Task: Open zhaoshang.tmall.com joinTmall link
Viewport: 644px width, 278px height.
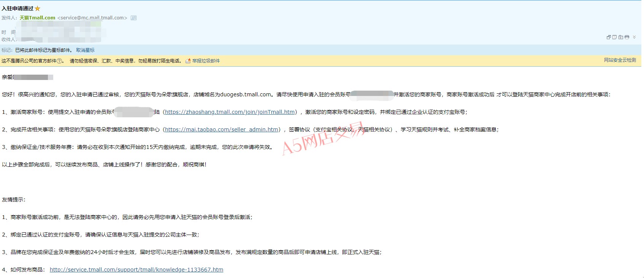Action: click(230, 112)
